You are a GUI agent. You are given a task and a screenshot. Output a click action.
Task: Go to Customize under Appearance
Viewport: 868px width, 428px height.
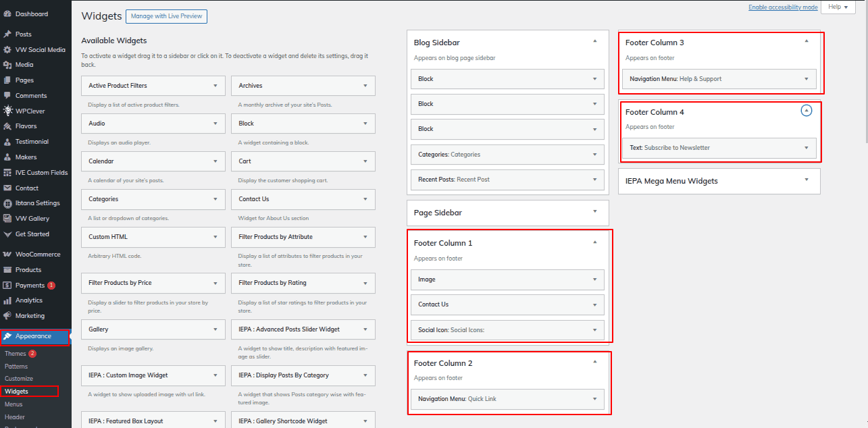pos(19,379)
